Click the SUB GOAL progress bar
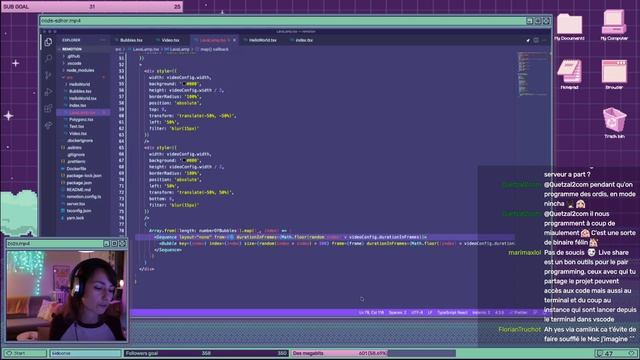The width and height of the screenshot is (640, 360). pos(92,7)
